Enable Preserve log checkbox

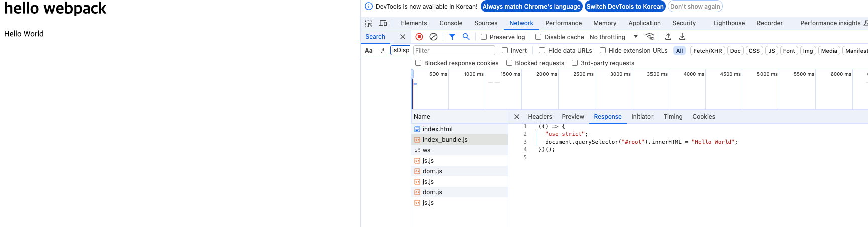point(484,37)
